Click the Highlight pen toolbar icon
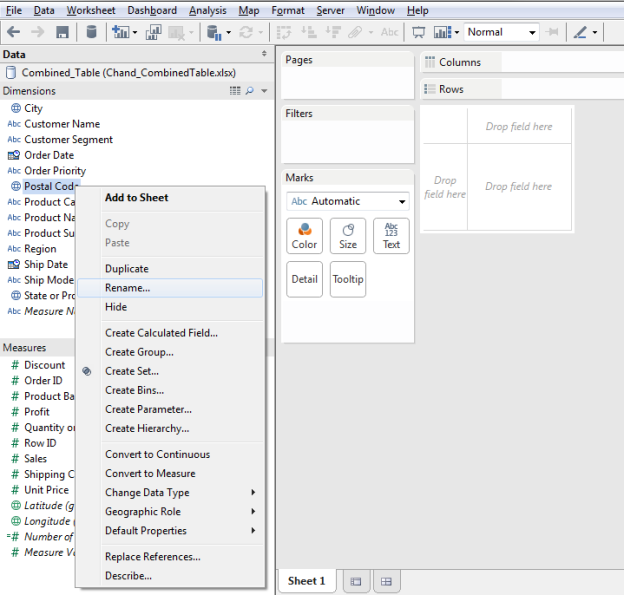This screenshot has height=595, width=624. click(x=580, y=32)
